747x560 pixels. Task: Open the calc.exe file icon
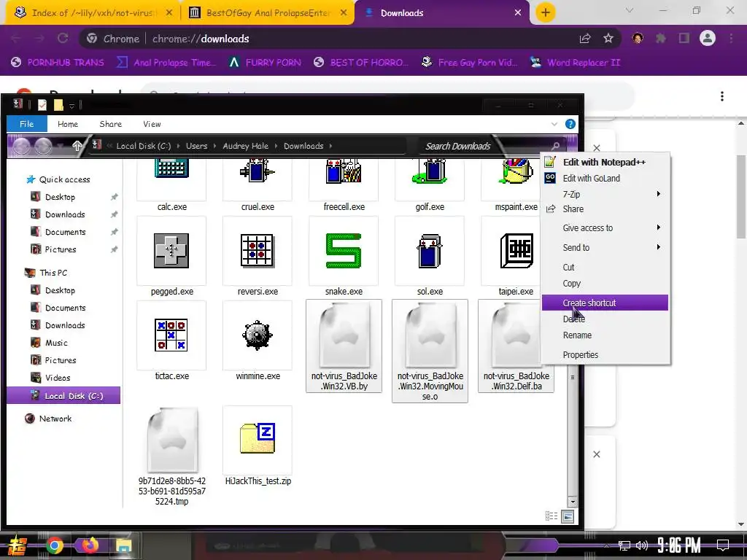(x=171, y=169)
